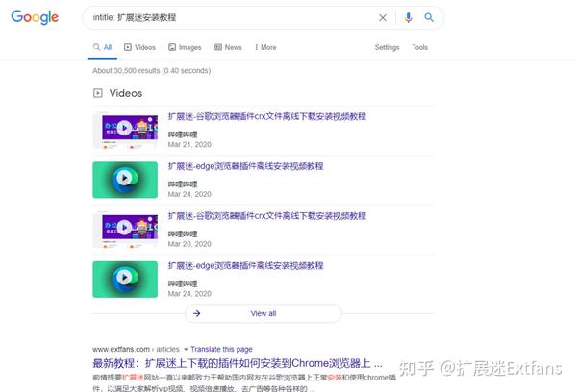The image size is (577, 392).
Task: Click the About 30,500 results text
Action: [151, 70]
